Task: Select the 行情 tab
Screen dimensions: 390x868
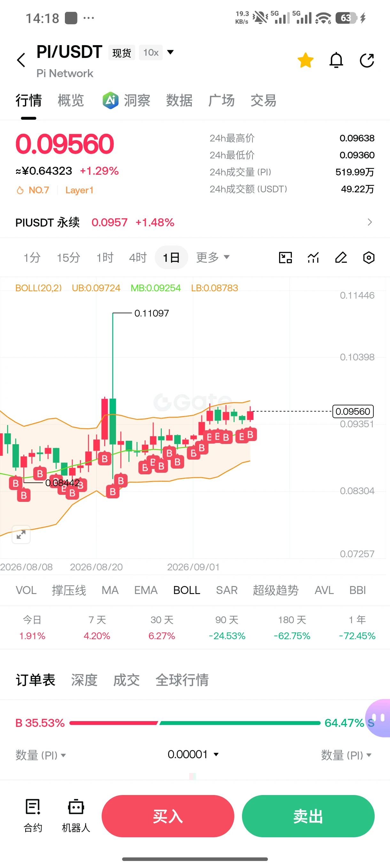Action: coord(28,100)
